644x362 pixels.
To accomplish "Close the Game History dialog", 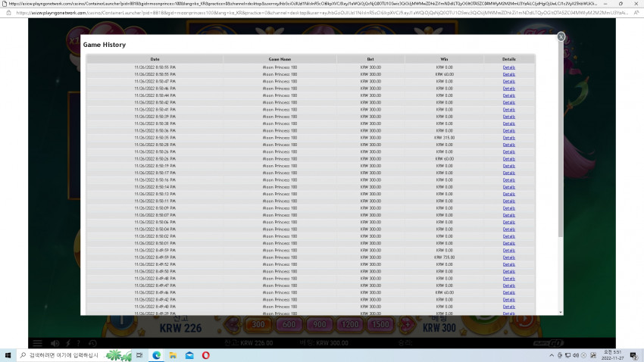I will pyautogui.click(x=561, y=37).
